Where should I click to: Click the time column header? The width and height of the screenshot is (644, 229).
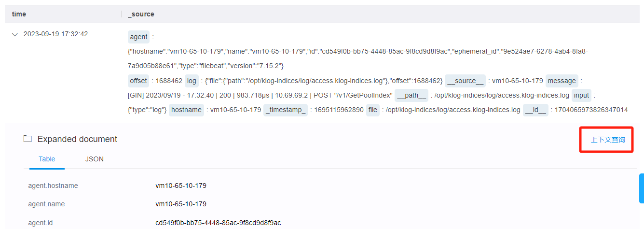(x=19, y=14)
